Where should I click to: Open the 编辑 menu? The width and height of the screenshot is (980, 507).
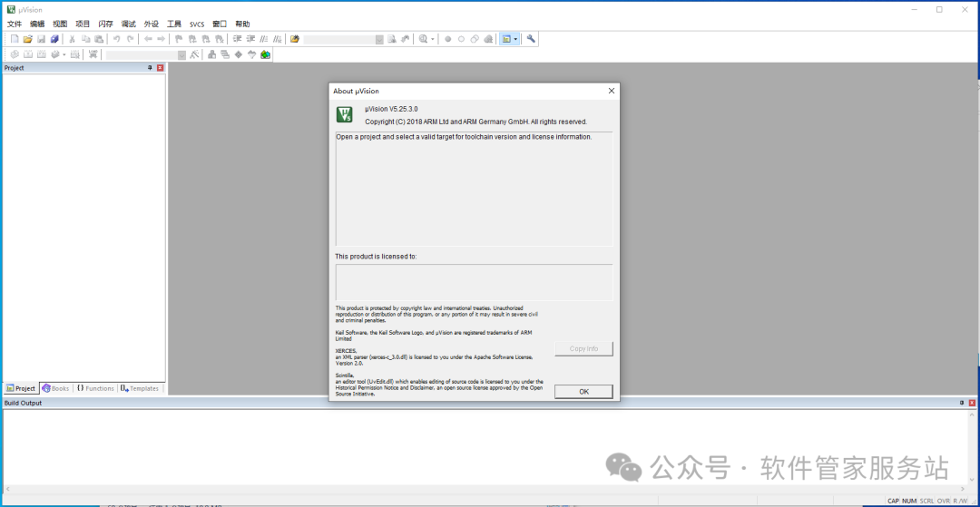[37, 24]
